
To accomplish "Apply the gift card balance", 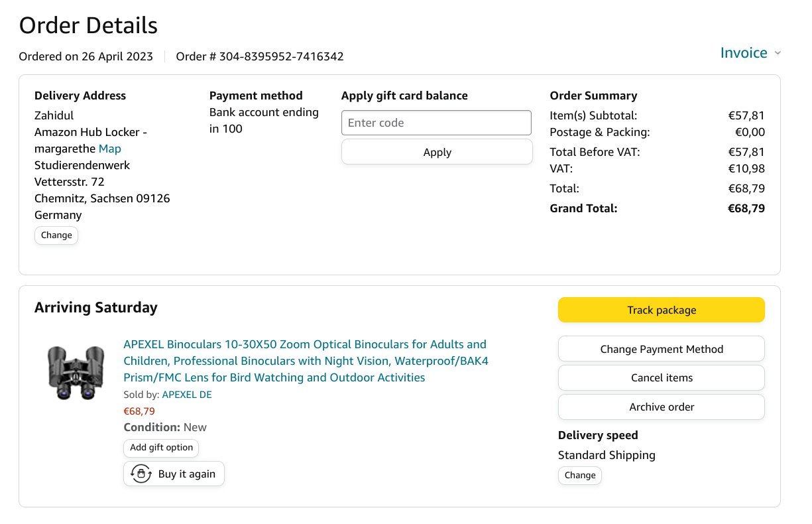I will pyautogui.click(x=437, y=152).
